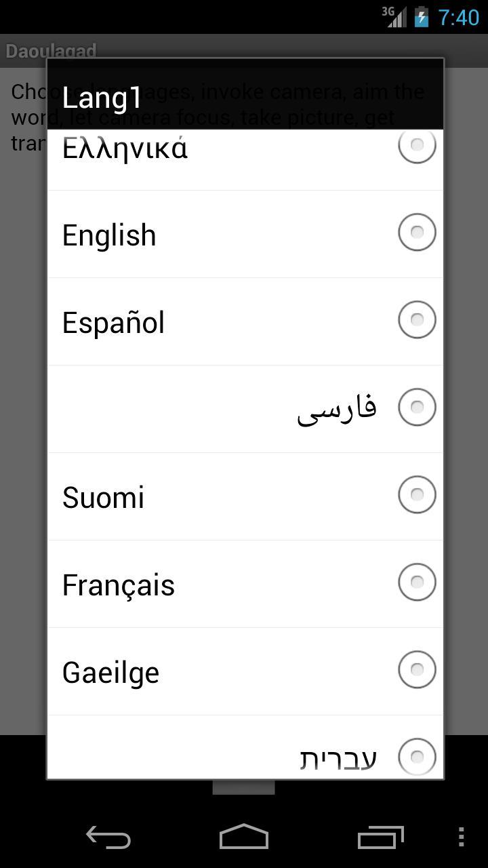This screenshot has height=868, width=488.
Task: Tap the 3G signal indicator icon
Action: [396, 16]
